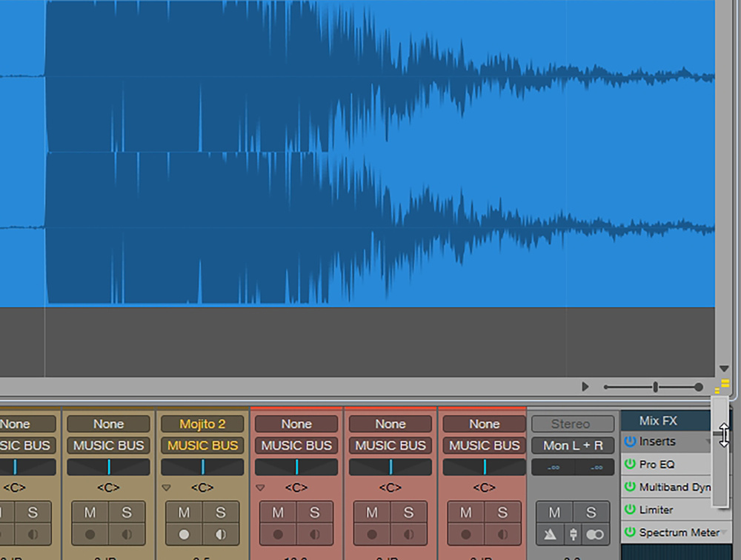
Task: Toggle the Multiband Dynamics power button
Action: coord(630,487)
